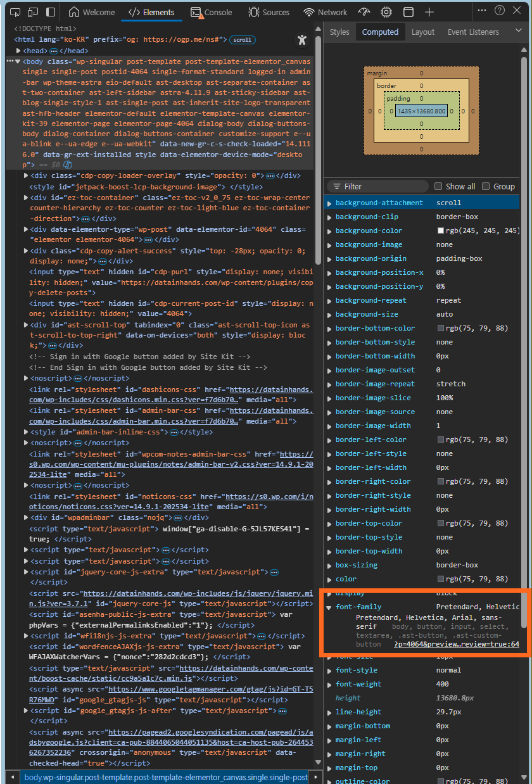This screenshot has height=784, width=532.
Task: Click the color swatch beside background-color
Action: point(441,231)
